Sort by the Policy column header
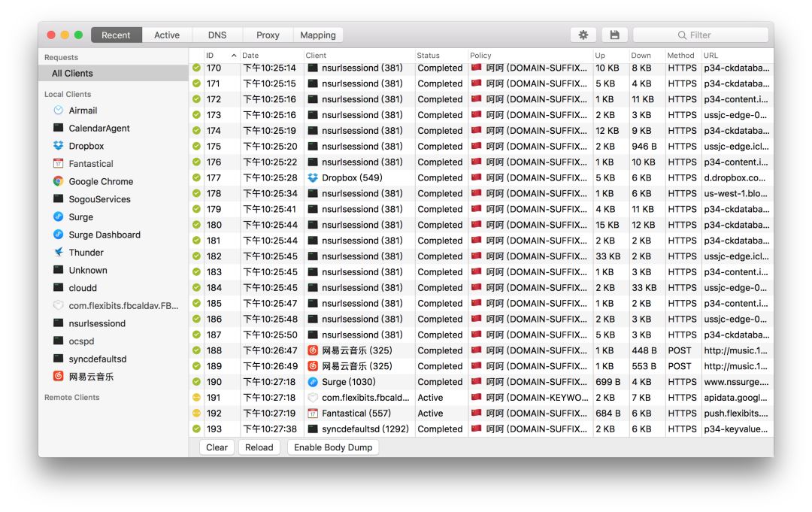The height and width of the screenshot is (512, 812). [530, 56]
